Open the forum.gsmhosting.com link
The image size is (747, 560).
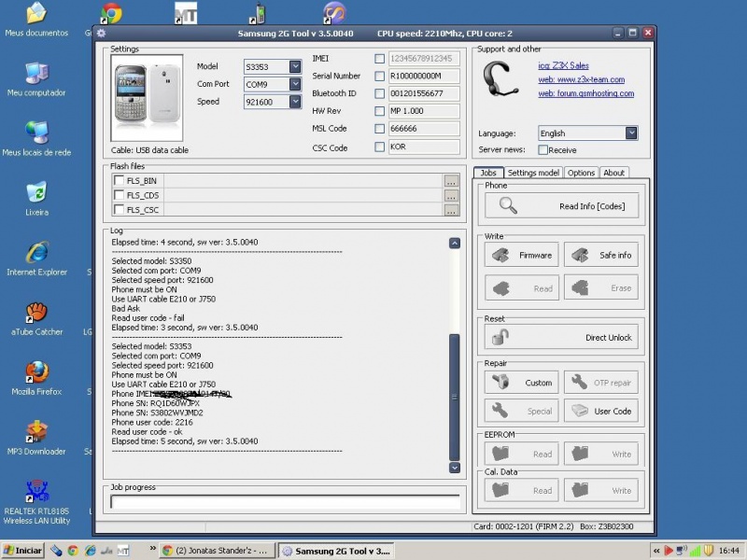(x=586, y=93)
